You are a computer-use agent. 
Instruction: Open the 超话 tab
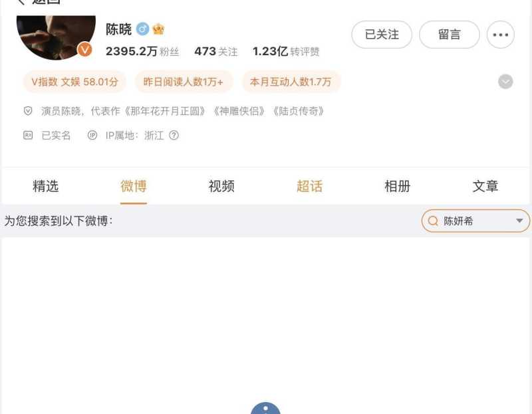click(x=309, y=186)
